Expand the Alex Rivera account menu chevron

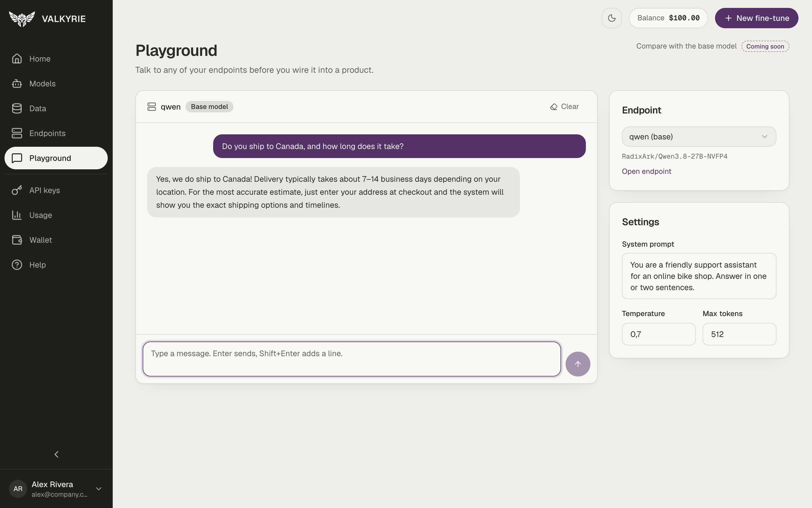pos(99,489)
